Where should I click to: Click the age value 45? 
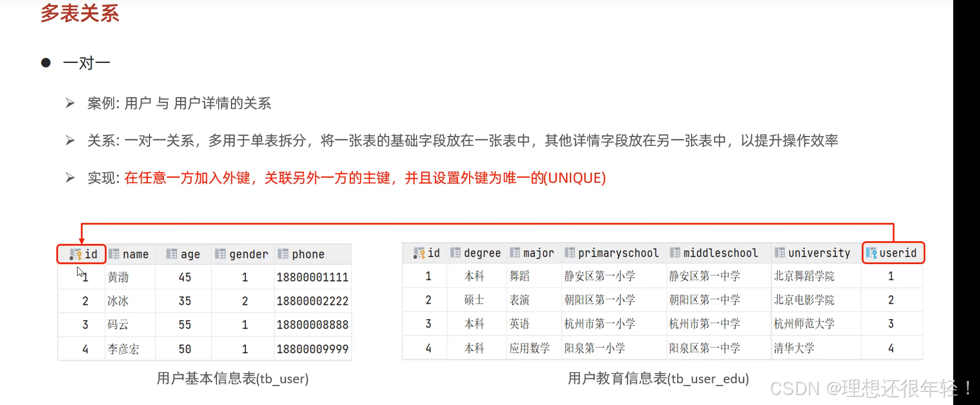pos(185,277)
